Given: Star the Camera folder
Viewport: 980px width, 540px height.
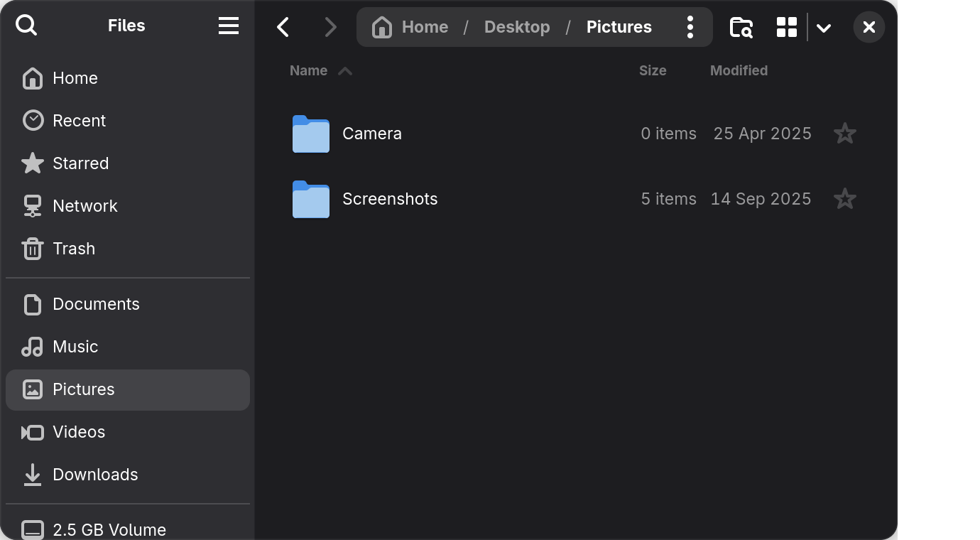Looking at the screenshot, I should pos(844,134).
